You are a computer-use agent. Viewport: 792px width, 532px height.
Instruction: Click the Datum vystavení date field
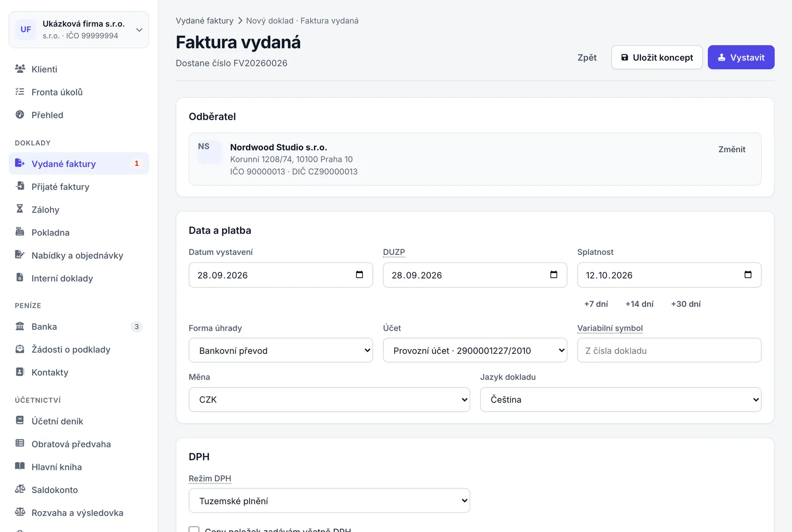(x=281, y=275)
